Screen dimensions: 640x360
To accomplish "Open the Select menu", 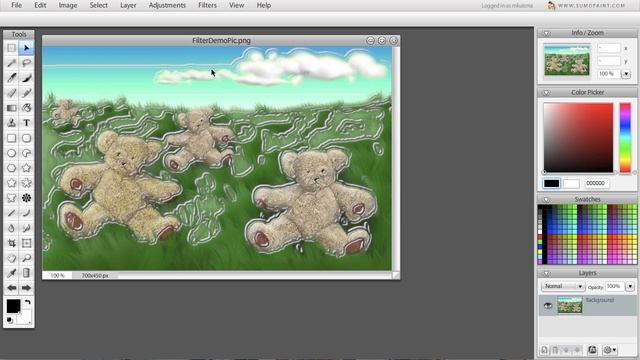I will point(99,5).
